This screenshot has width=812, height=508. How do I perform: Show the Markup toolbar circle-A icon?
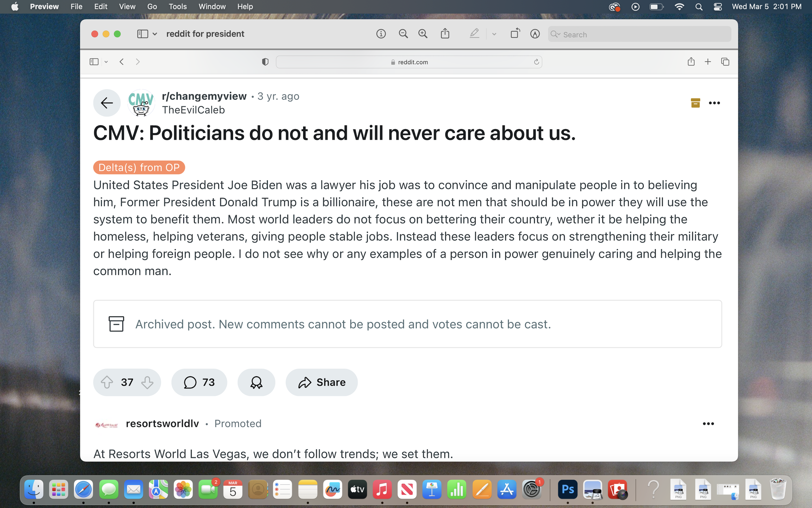pos(535,34)
